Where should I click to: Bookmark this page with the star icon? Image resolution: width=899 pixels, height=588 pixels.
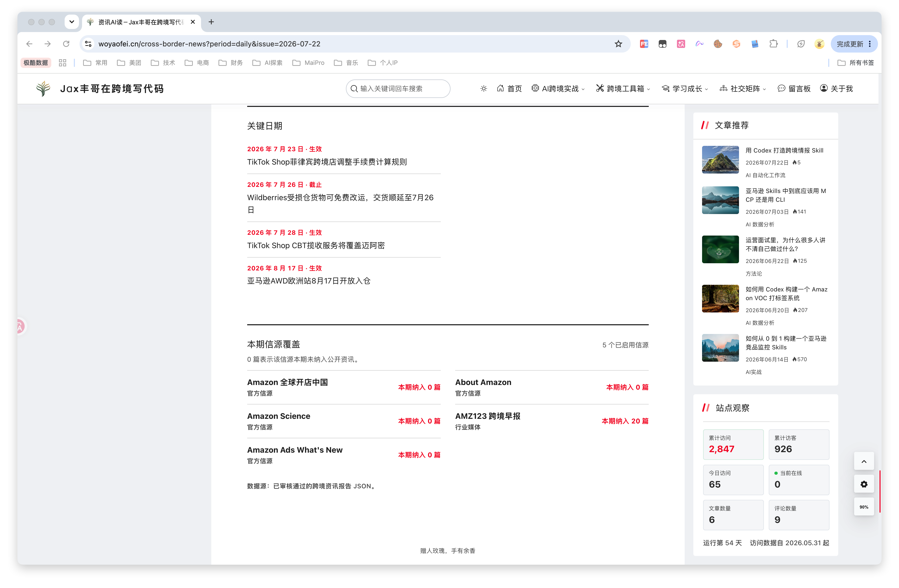tap(618, 44)
